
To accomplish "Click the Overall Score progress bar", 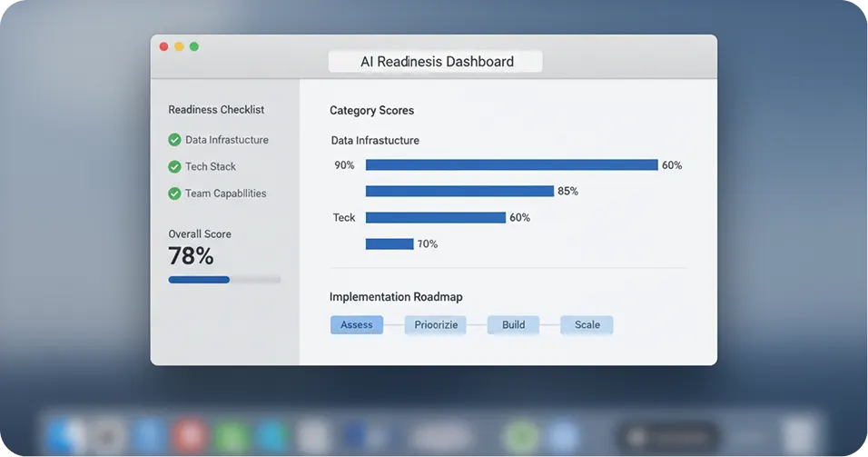I will 224,280.
